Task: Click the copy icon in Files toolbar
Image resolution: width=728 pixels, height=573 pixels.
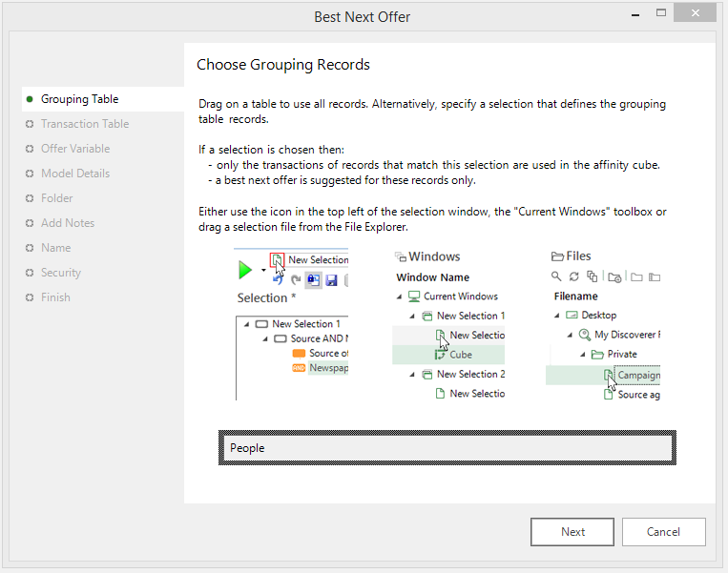Action: (592, 276)
